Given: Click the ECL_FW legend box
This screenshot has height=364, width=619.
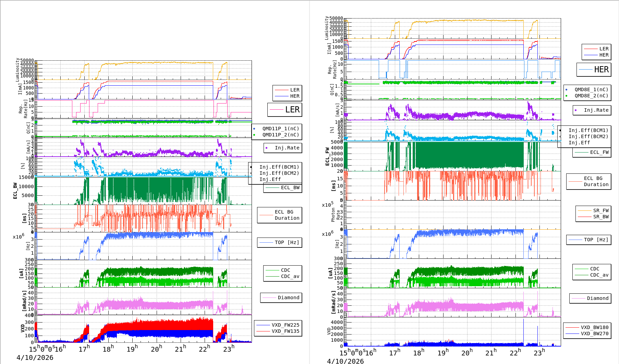Looking at the screenshot, I should (592, 152).
